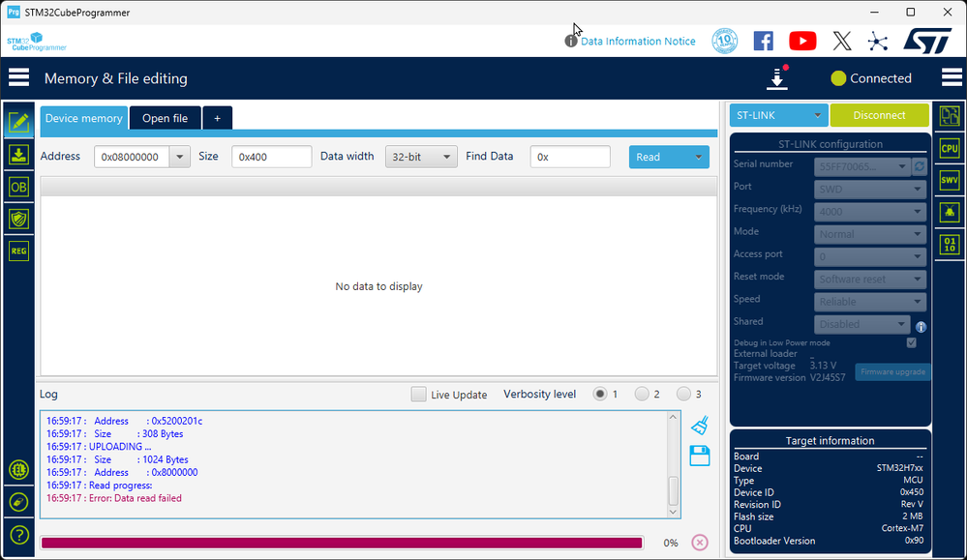Viewport: 967px width, 560px height.
Task: Open the Help question mark icon
Action: click(x=19, y=535)
